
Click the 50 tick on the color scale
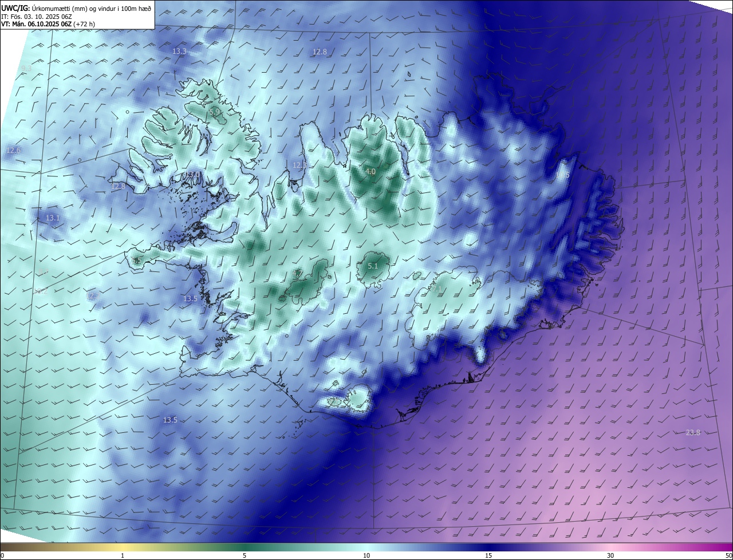coord(729,555)
